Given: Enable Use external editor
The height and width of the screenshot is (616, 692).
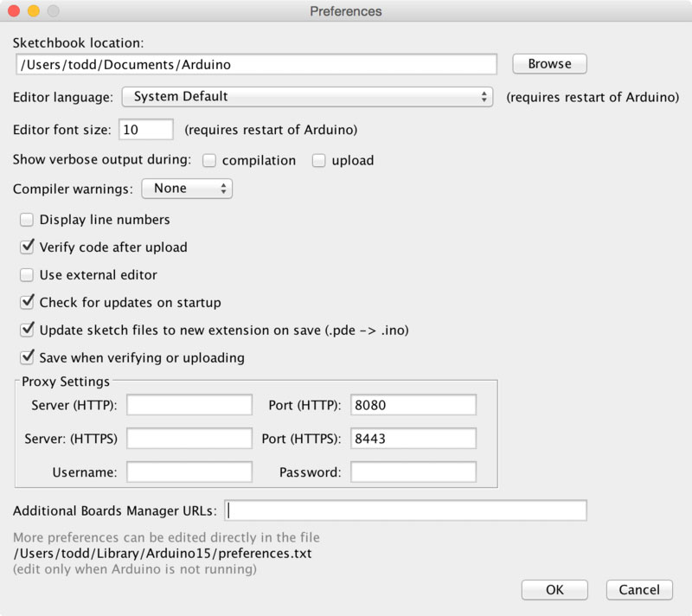Looking at the screenshot, I should click(x=26, y=275).
